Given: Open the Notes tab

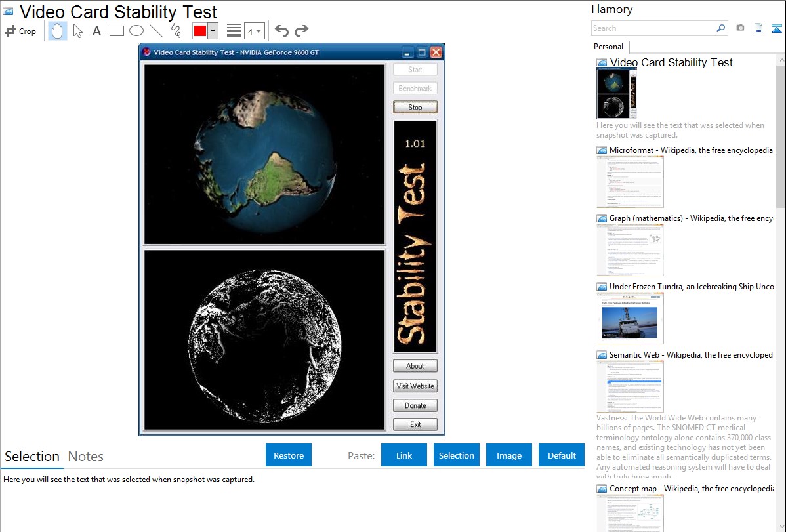Looking at the screenshot, I should coord(86,457).
